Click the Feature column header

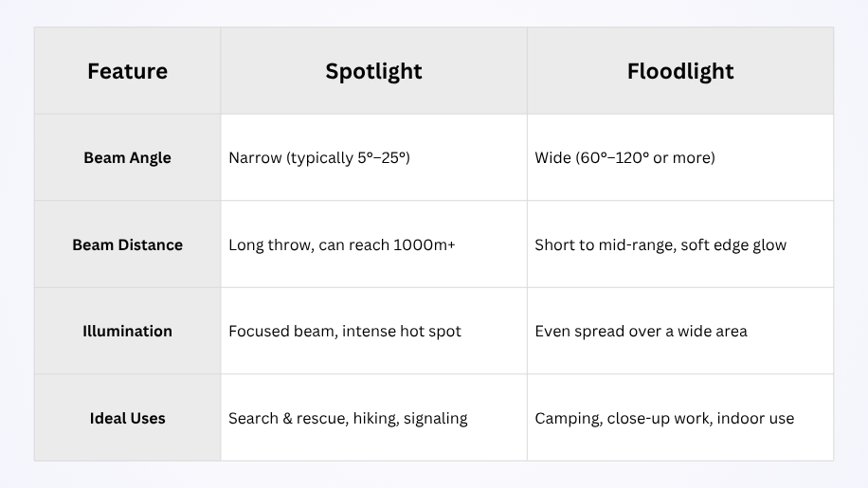(127, 71)
